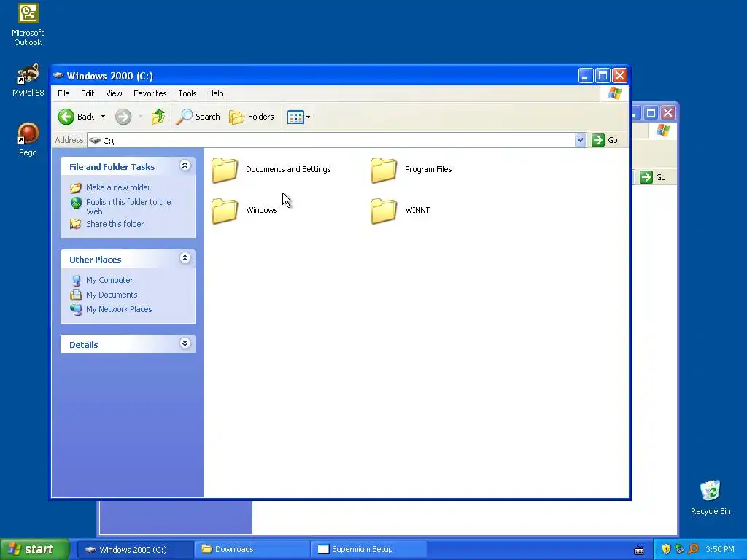This screenshot has height=560, width=747.
Task: Select the Program Files folder
Action: click(411, 169)
